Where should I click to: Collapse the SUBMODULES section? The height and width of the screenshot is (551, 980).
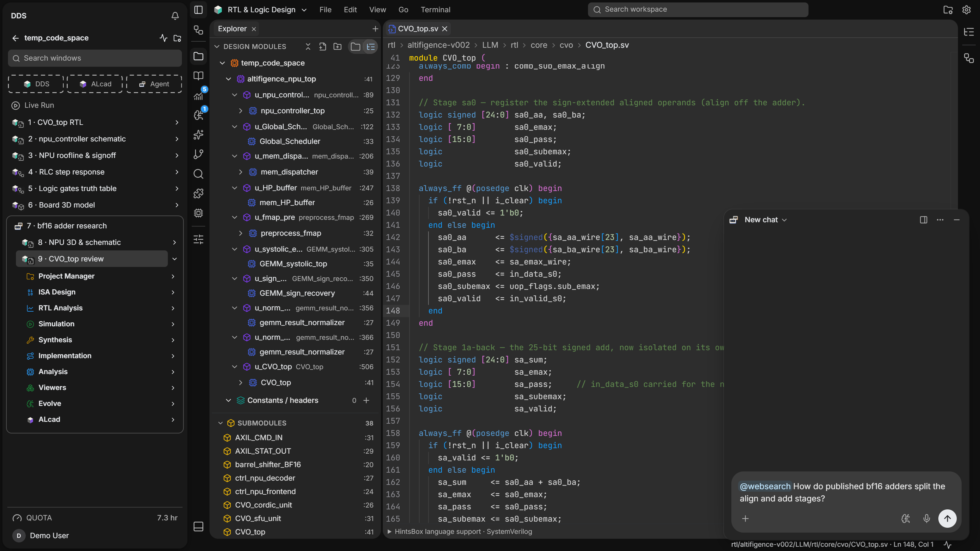220,423
